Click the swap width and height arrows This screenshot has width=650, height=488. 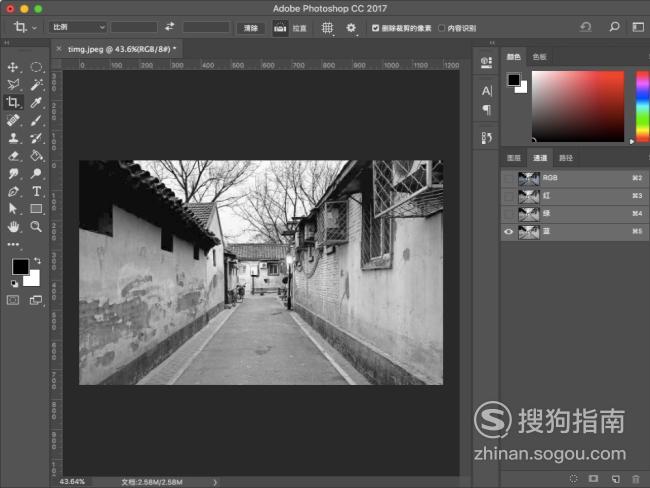(170, 27)
